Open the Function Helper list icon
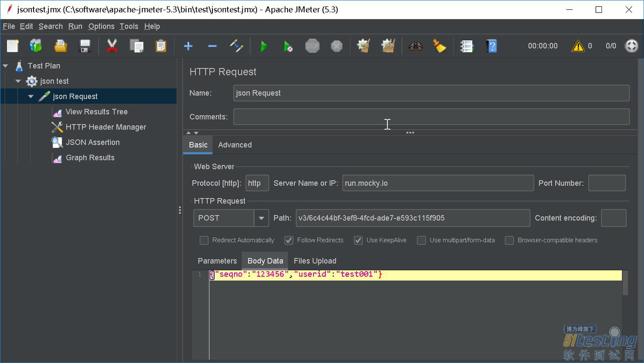 click(467, 46)
